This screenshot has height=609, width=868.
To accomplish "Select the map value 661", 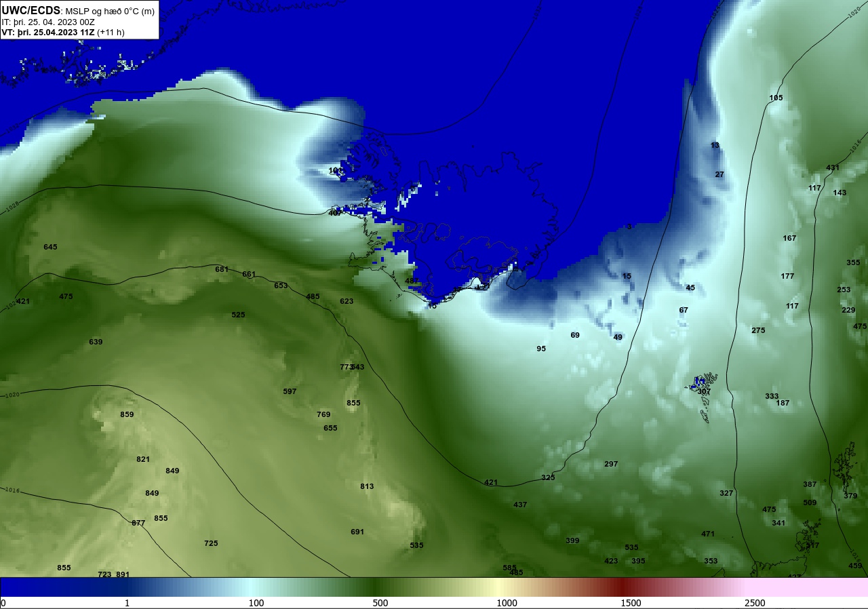I will click(249, 275).
